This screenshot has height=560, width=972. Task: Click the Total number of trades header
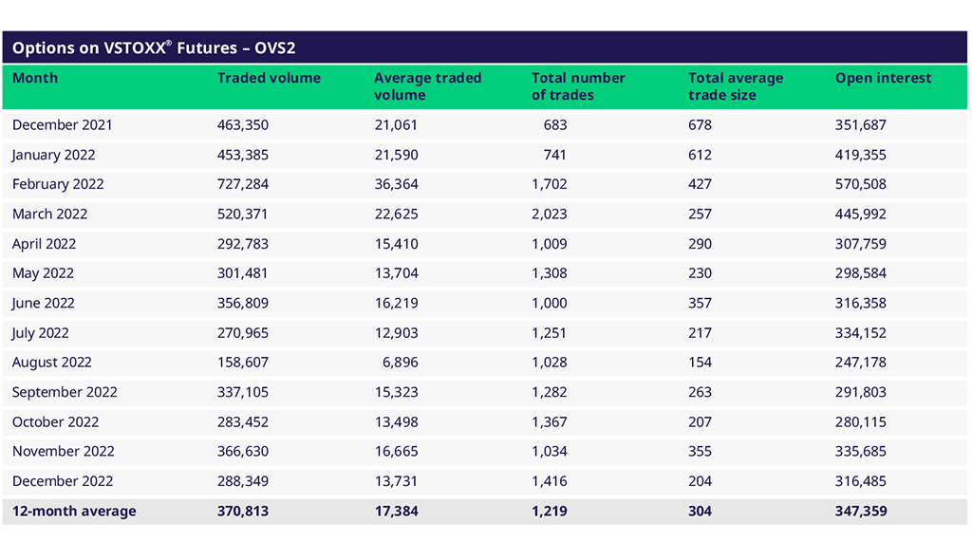tap(578, 86)
